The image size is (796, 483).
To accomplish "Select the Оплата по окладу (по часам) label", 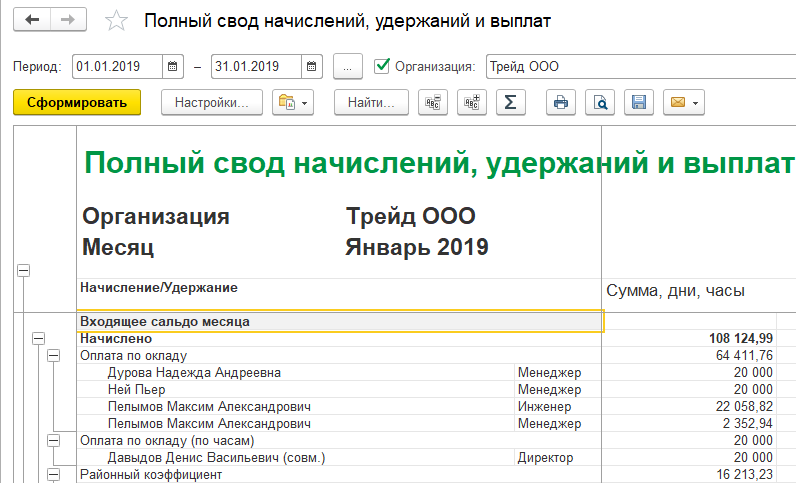I will click(x=167, y=441).
